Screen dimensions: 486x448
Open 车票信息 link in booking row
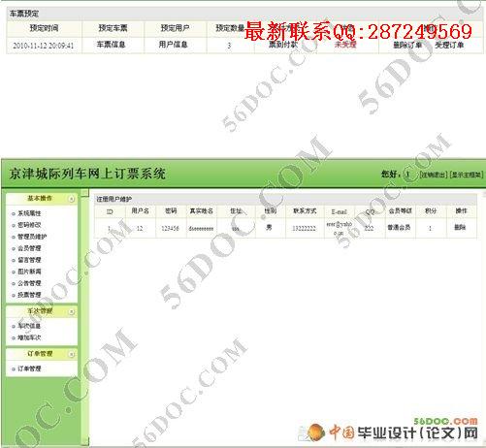coord(112,45)
